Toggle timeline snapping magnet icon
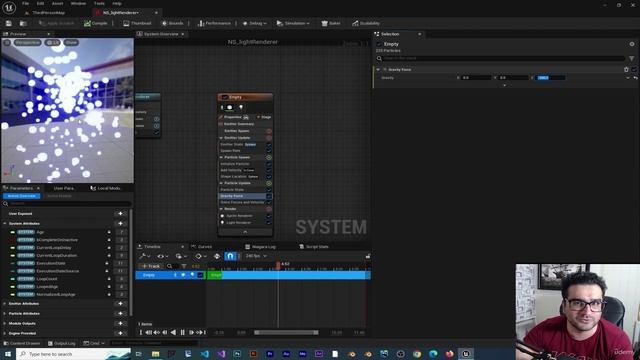This screenshot has height=360, width=640. click(x=230, y=256)
